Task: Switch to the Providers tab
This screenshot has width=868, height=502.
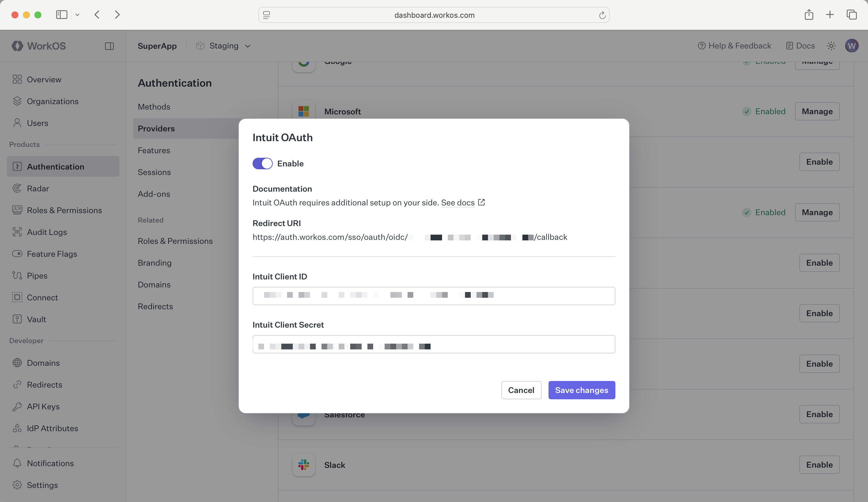Action: (x=156, y=129)
